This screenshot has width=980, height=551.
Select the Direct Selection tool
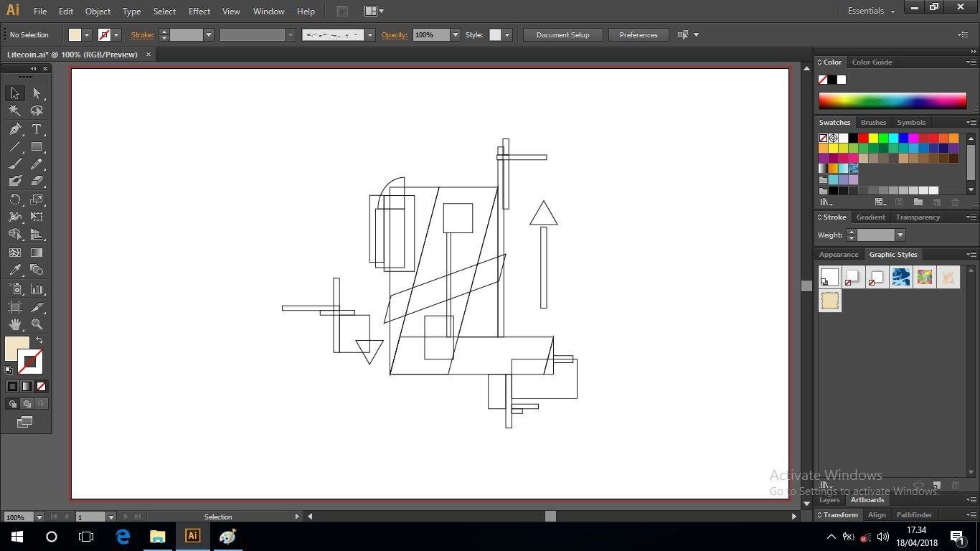[37, 93]
